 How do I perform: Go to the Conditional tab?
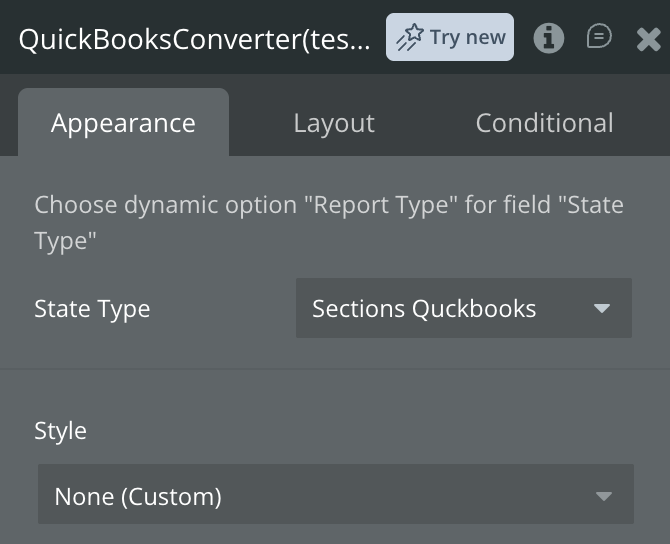544,123
